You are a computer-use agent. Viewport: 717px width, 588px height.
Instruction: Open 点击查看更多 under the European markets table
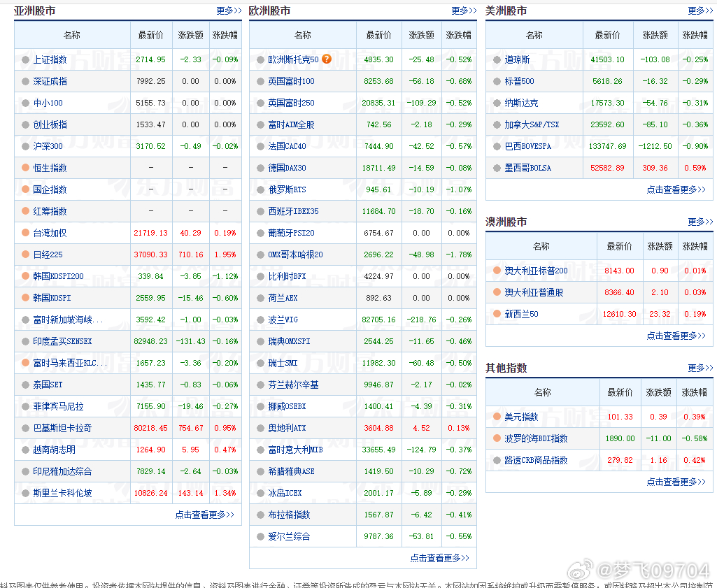(439, 558)
